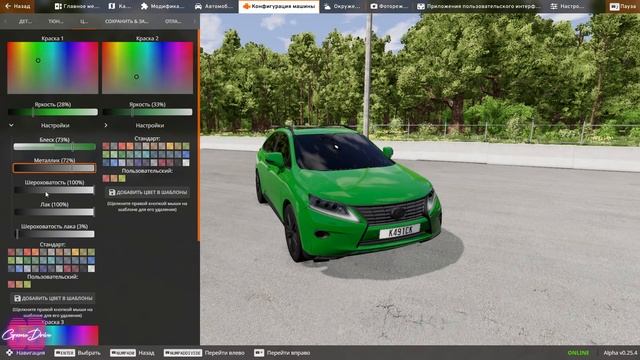Viewport: 640px width, 360px height.
Task: Open Приложения пользовательского интерфейса tab
Action: tap(478, 6)
